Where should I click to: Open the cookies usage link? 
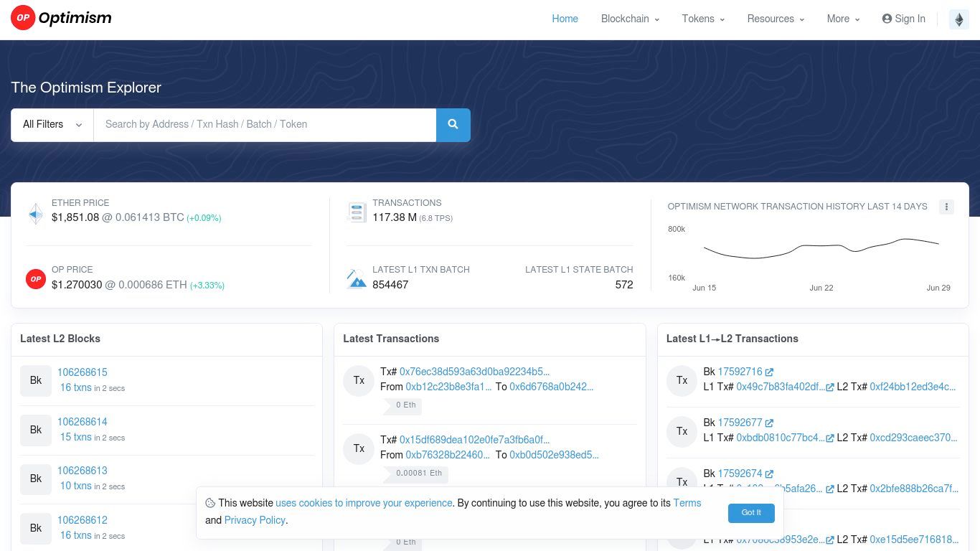[364, 504]
